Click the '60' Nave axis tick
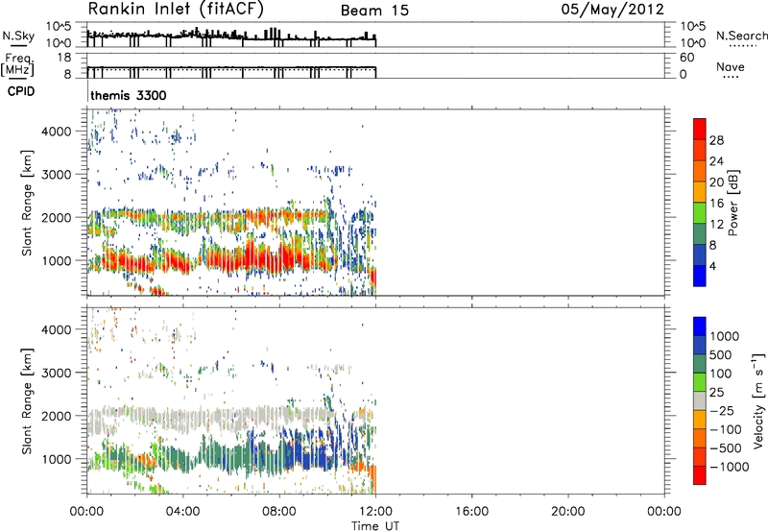Viewport: 768px width, 532px height. click(687, 58)
